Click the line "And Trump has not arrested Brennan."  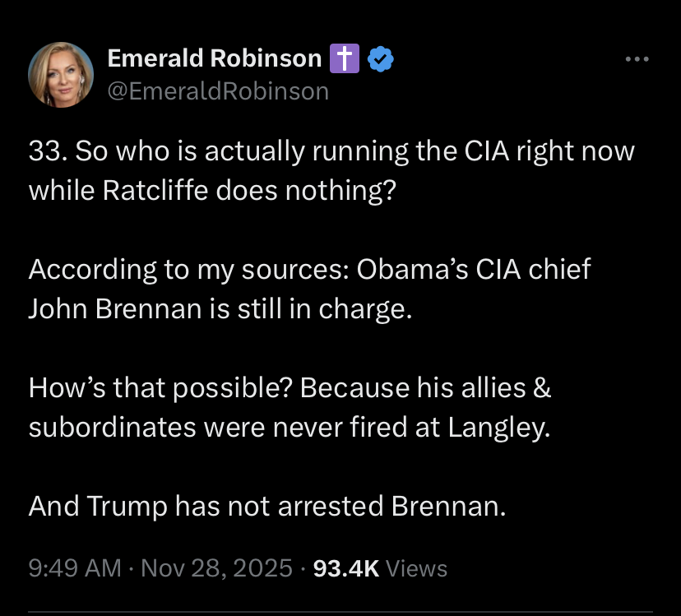pos(266,505)
